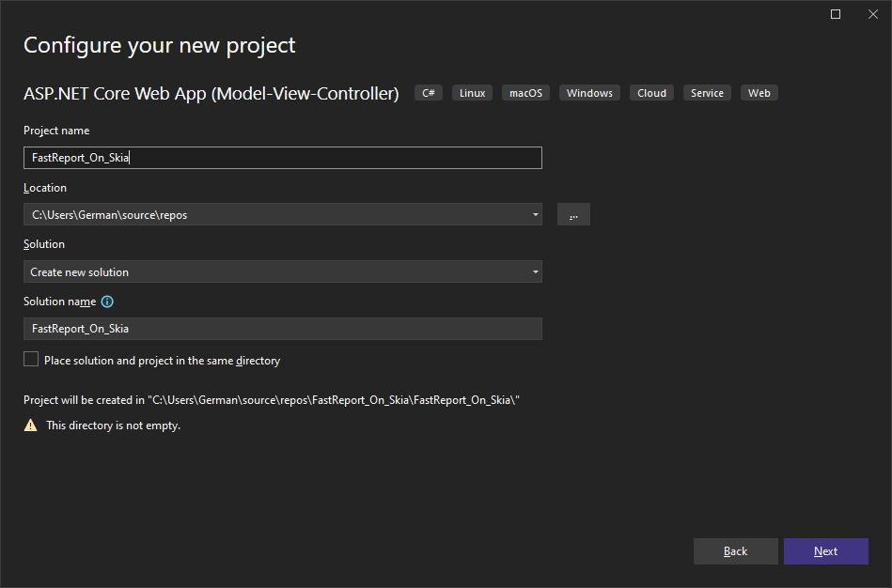
Task: Click the Service tag
Action: pyautogui.click(x=707, y=93)
